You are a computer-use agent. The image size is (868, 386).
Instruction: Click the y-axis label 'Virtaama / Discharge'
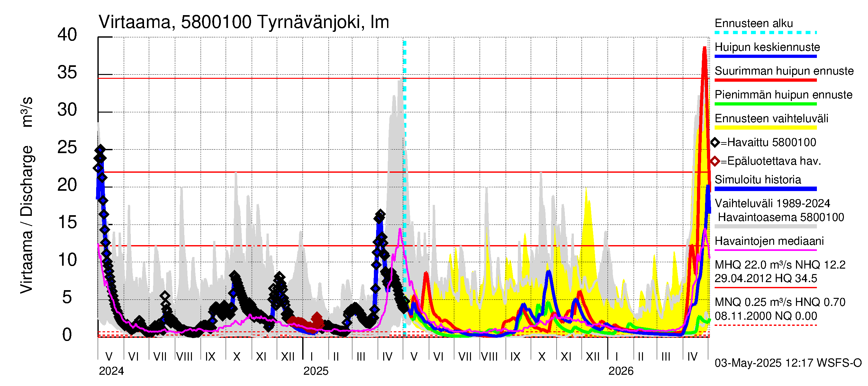click(x=26, y=220)
